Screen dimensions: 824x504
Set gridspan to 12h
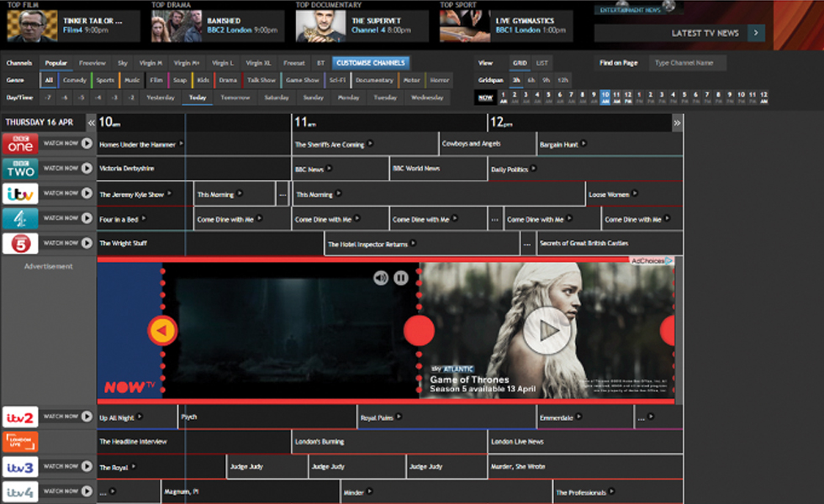click(563, 81)
